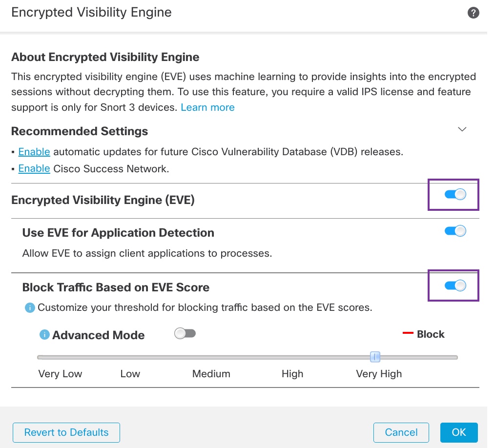This screenshot has width=495, height=448.
Task: Collapse the Recommended Settings section
Action: click(462, 129)
